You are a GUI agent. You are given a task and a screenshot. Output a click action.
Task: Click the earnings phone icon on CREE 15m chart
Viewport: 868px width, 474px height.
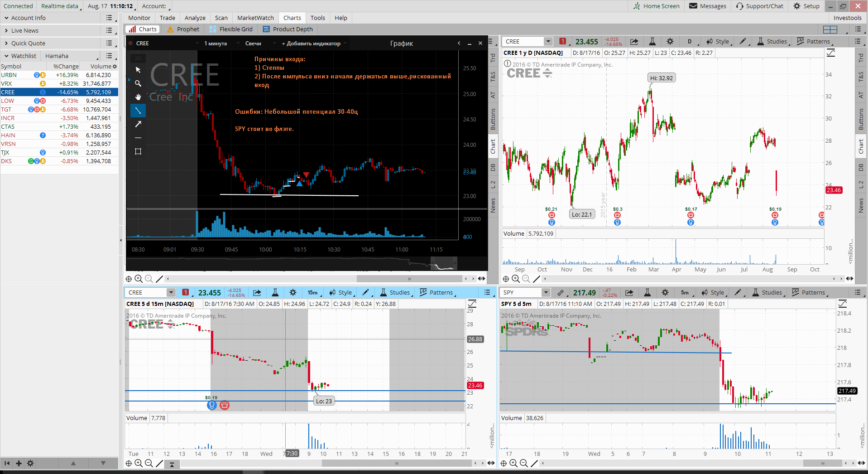click(224, 406)
